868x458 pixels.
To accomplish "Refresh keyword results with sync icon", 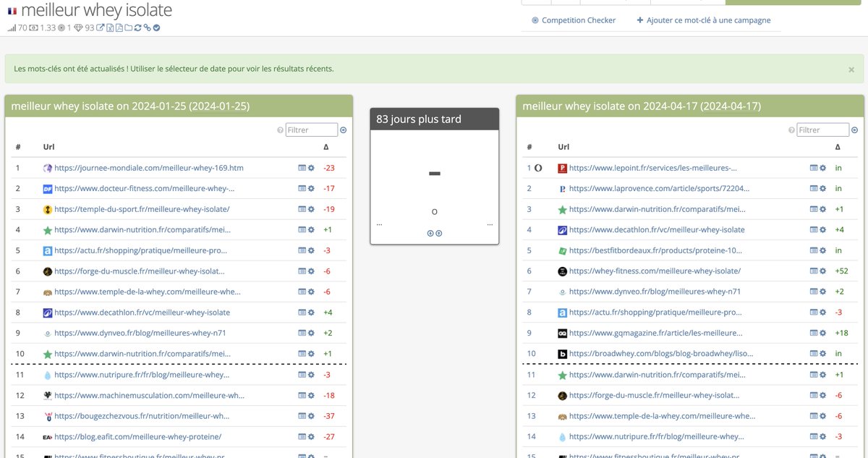I will coord(137,28).
